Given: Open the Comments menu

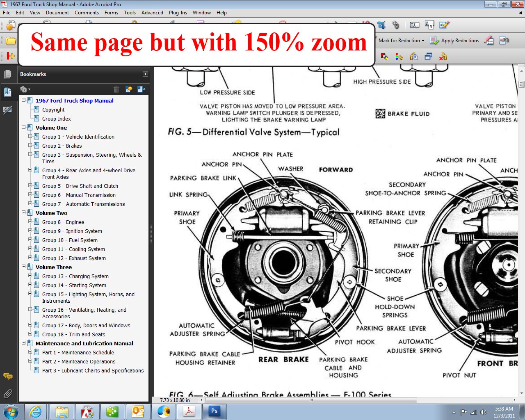Looking at the screenshot, I should 87,13.
